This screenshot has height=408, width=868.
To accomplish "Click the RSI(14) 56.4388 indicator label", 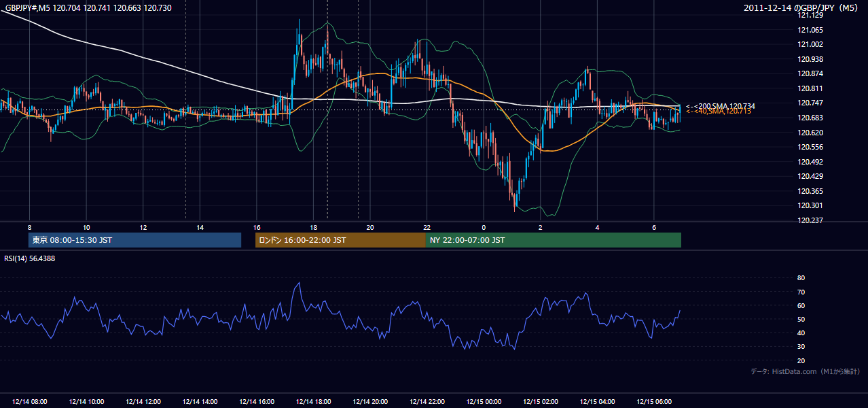I will point(30,258).
